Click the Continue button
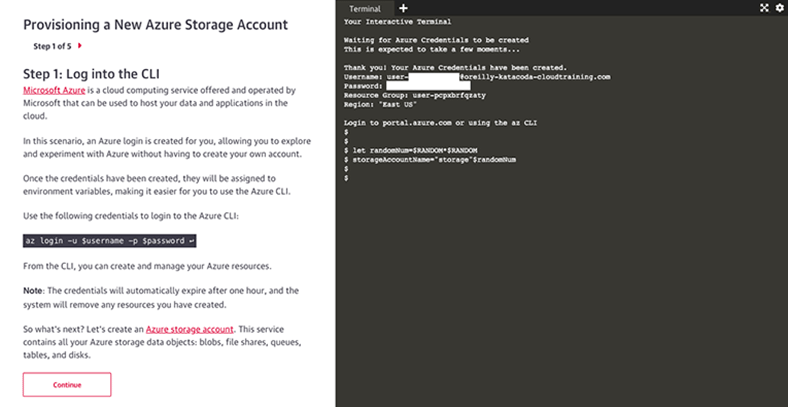 (67, 385)
